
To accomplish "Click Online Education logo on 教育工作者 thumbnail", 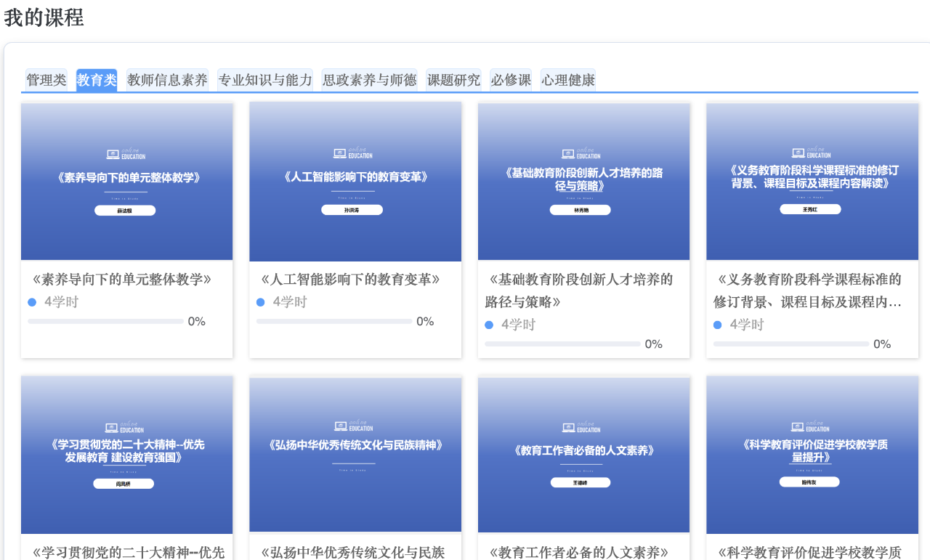I will tap(581, 428).
